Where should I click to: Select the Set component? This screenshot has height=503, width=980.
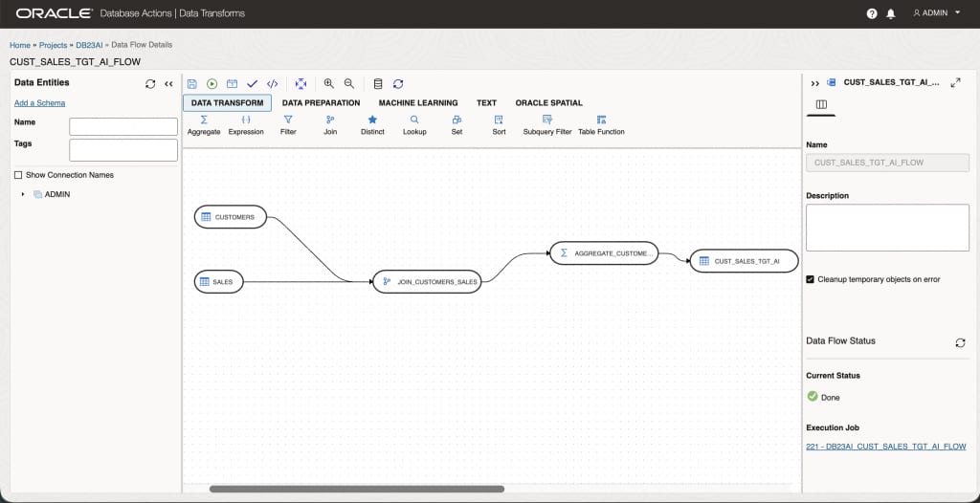[457, 125]
